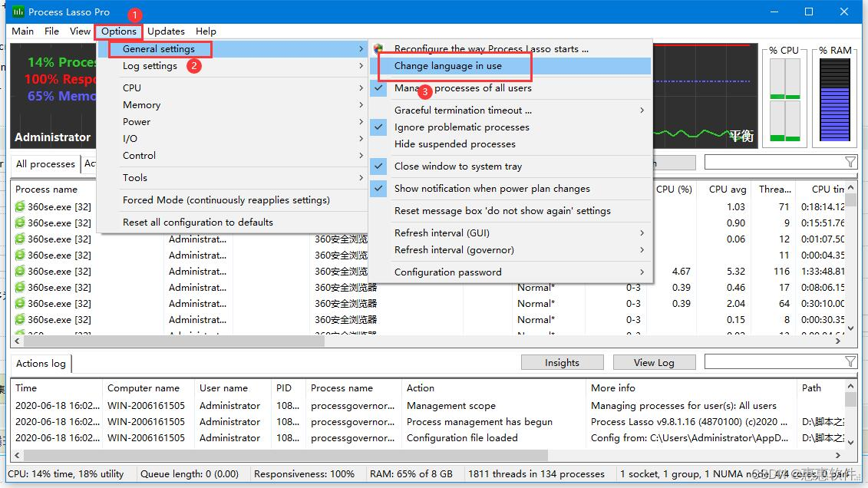Toggle Ignore problematic processes option
The image size is (868, 488).
pyautogui.click(x=510, y=127)
